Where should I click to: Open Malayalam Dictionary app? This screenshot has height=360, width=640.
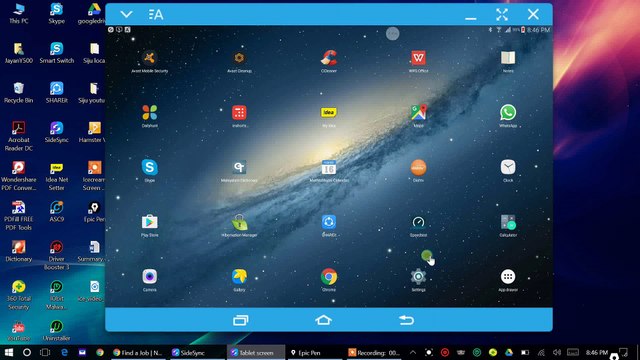(239, 167)
